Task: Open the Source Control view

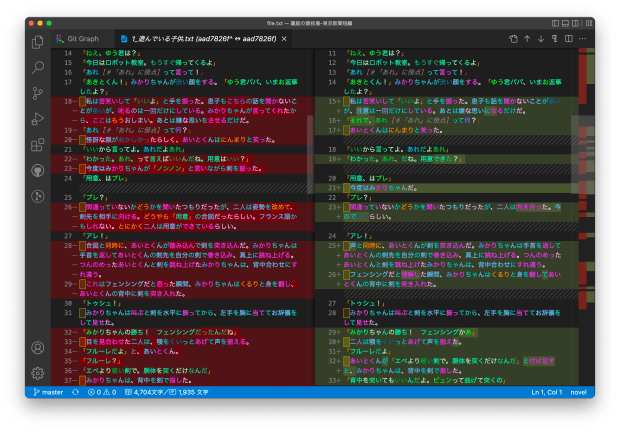Action: click(38, 93)
